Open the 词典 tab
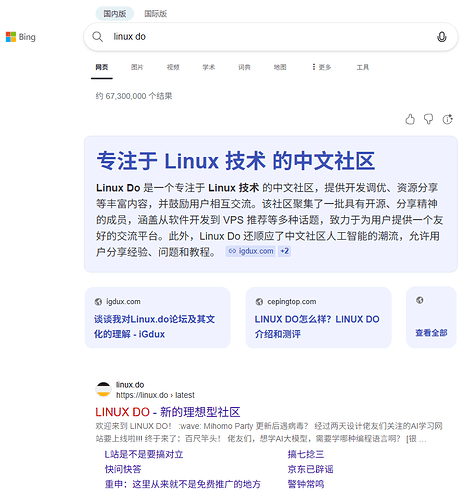Image resolution: width=475 pixels, height=499 pixels. pyautogui.click(x=244, y=67)
